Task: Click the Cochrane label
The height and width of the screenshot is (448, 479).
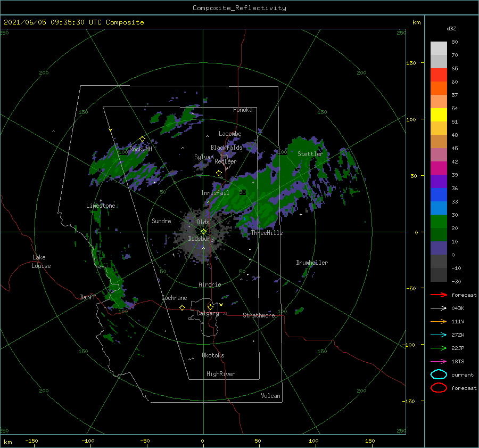Action: pos(174,298)
